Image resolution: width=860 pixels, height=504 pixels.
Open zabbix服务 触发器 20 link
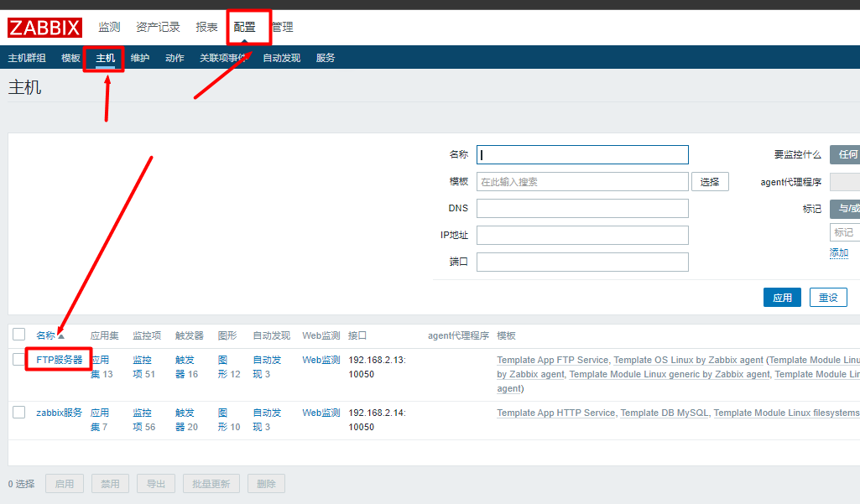point(186,419)
